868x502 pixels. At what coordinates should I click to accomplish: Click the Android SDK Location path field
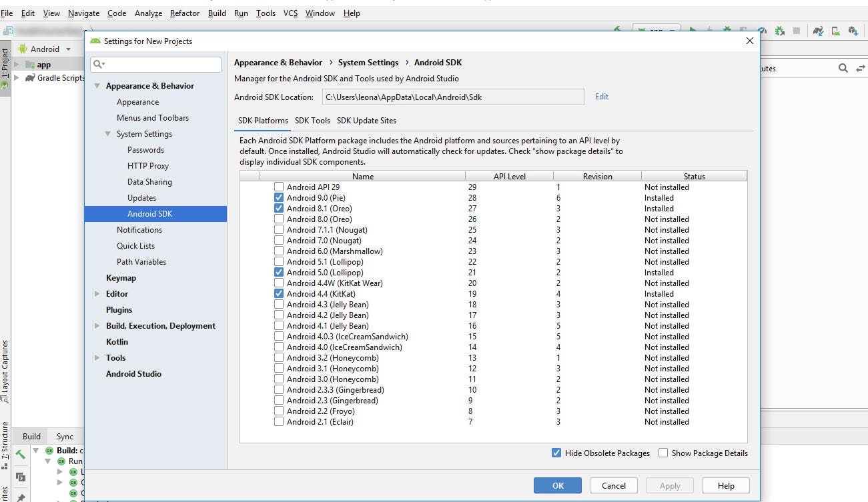coord(454,97)
